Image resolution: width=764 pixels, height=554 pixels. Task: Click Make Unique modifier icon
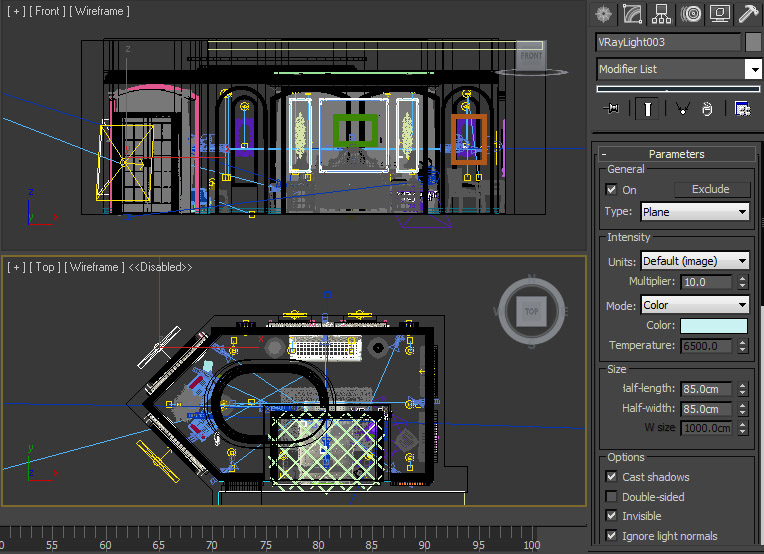click(681, 109)
